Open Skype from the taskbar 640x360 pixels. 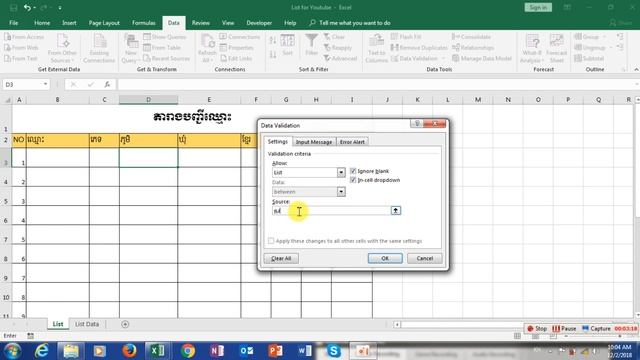tap(333, 351)
